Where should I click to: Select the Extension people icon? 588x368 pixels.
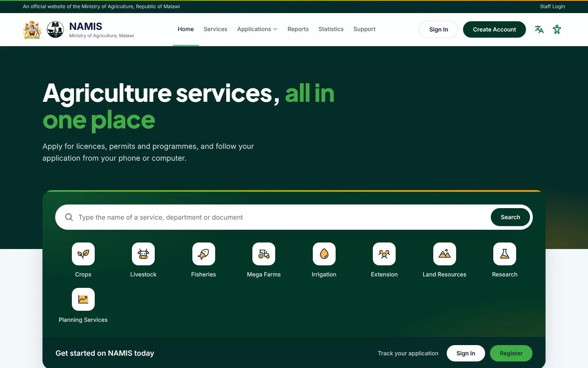click(x=384, y=254)
